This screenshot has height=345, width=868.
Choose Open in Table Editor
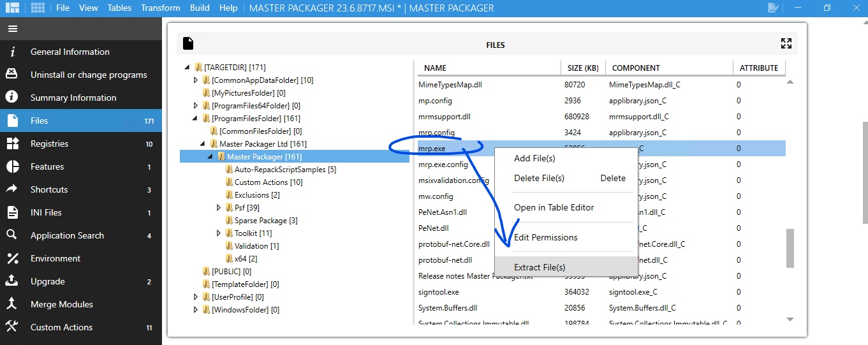[566, 207]
